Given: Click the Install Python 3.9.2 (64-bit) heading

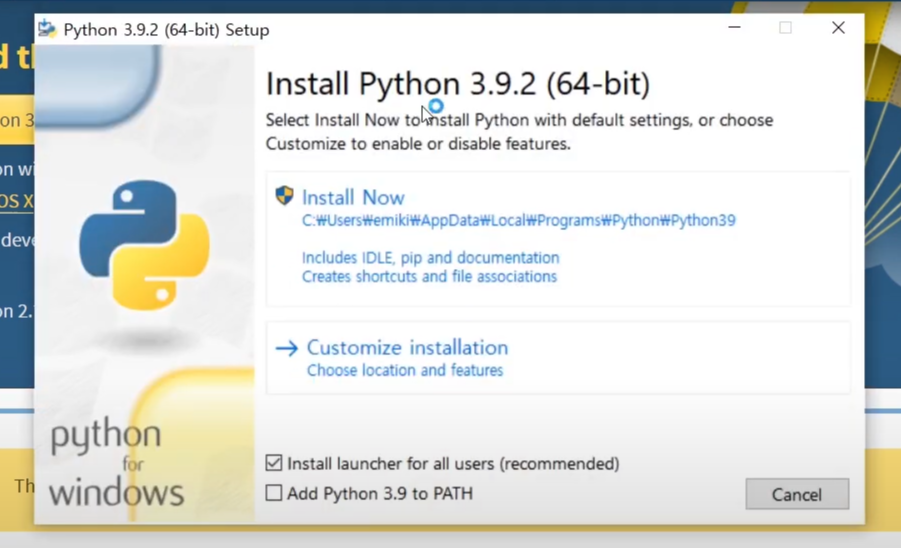Looking at the screenshot, I should pyautogui.click(x=458, y=84).
